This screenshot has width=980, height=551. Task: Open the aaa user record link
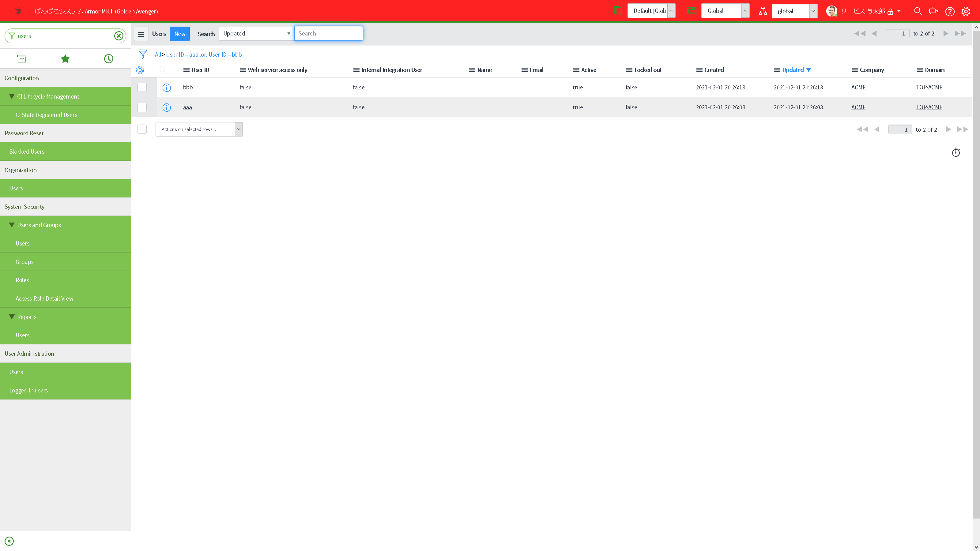click(187, 107)
